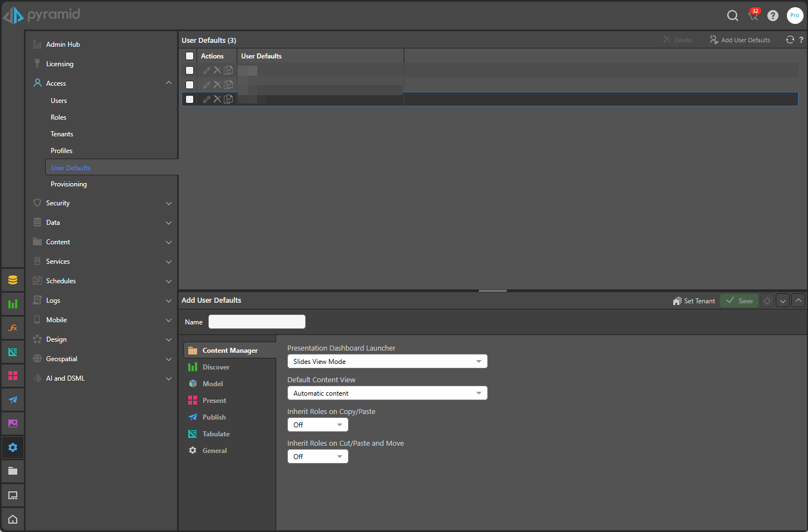Click the search magnifier icon in header
This screenshot has height=532, width=808.
click(732, 16)
